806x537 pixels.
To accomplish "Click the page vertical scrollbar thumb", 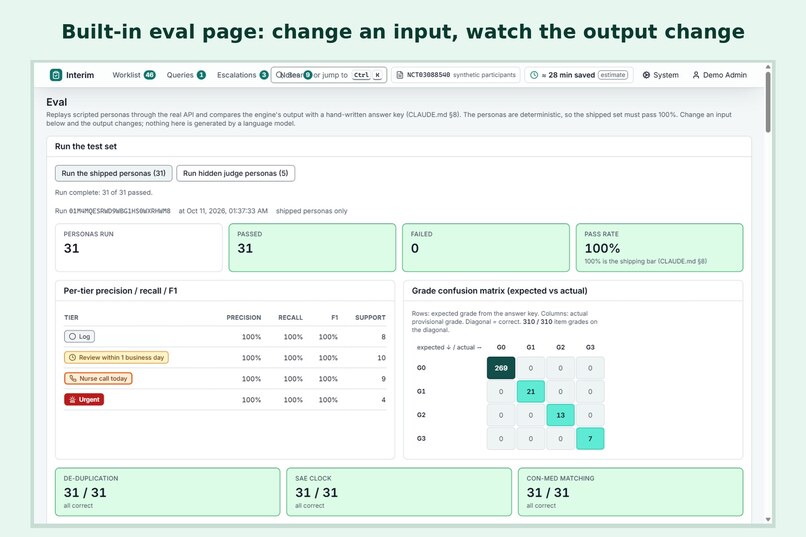I will pos(768,102).
